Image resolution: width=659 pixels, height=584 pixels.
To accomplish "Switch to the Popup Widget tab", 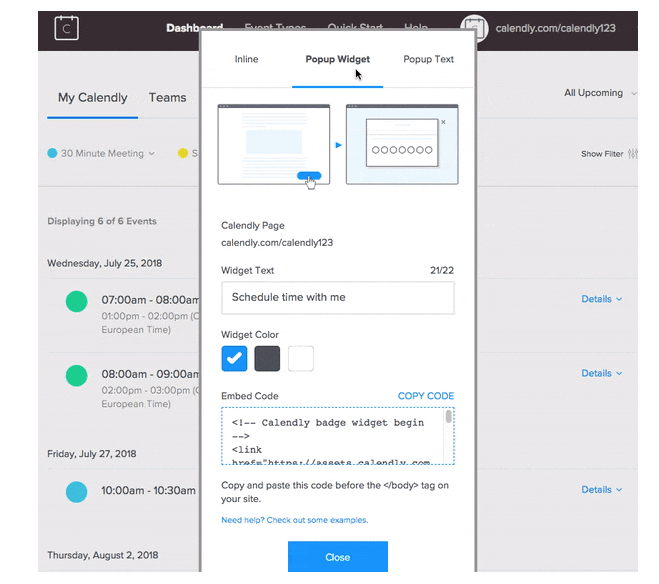I will (337, 59).
